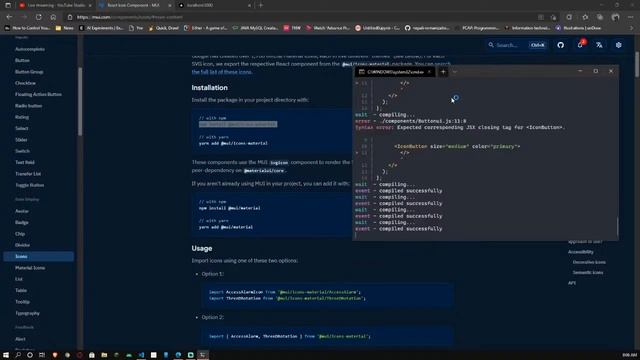Open Button page in docs sidebar

pos(22,60)
